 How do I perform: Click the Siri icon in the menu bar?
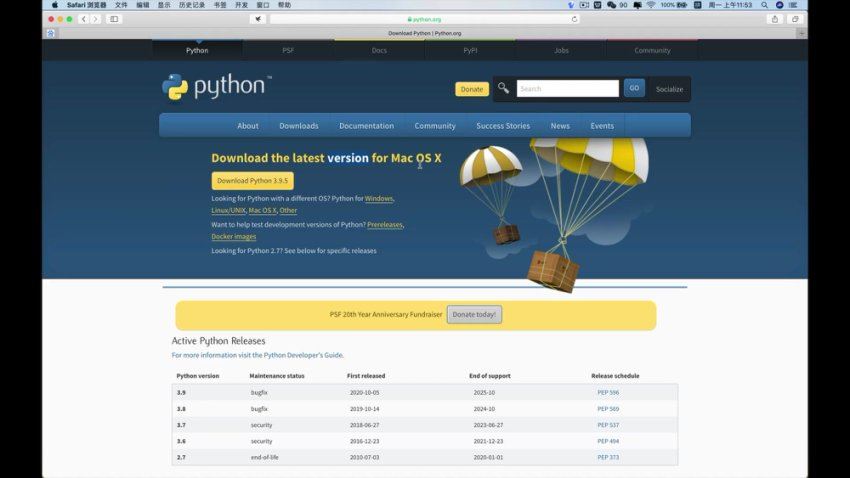pyautogui.click(x=780, y=5)
